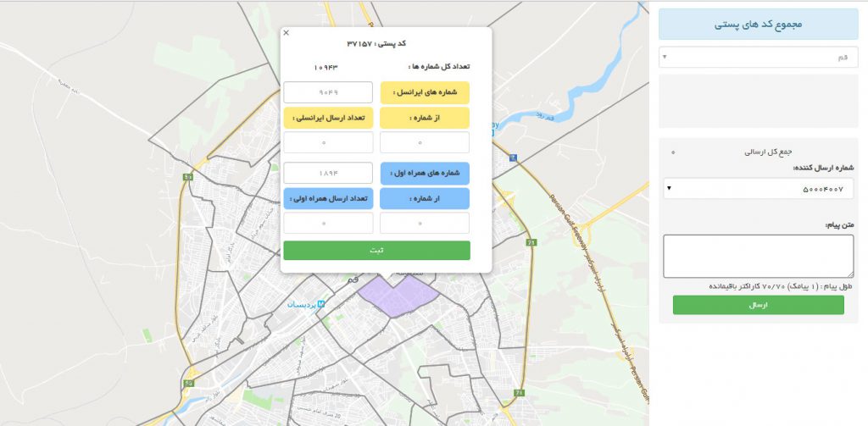Viewport: 868px width, 426px height.
Task: Click the blue شماره های همراه اول label
Action: [425, 173]
